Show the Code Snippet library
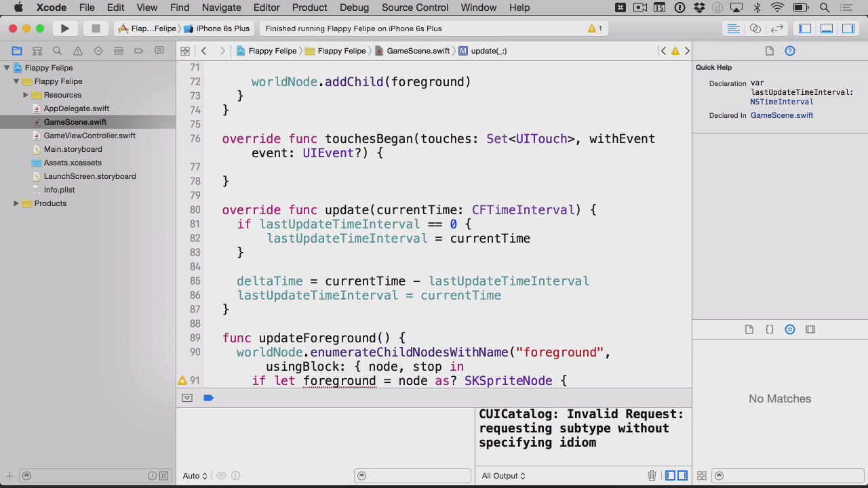 coord(770,329)
